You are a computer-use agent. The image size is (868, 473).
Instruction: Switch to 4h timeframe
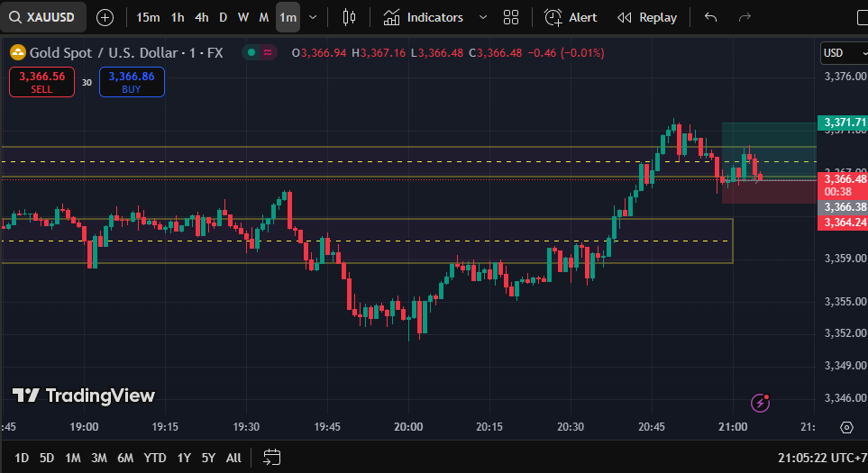(x=202, y=18)
